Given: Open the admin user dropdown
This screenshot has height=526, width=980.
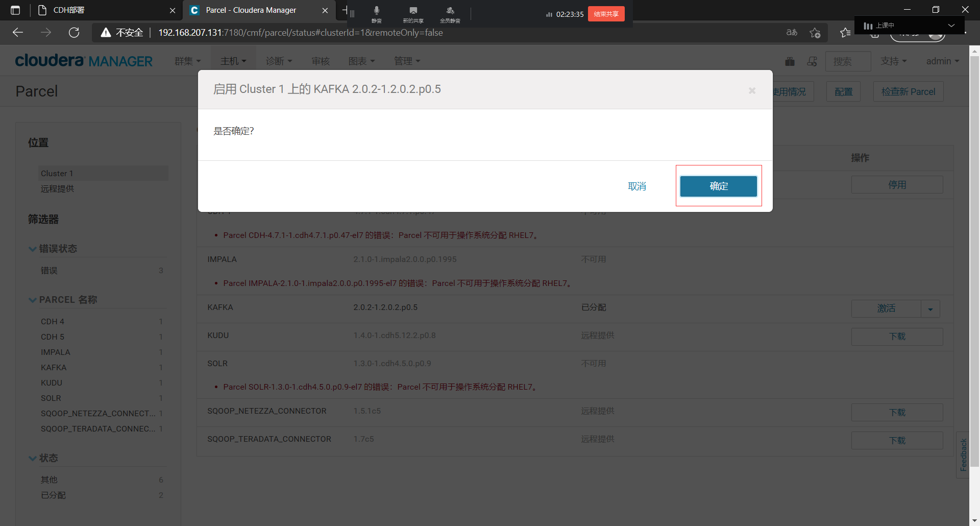Looking at the screenshot, I should tap(943, 61).
